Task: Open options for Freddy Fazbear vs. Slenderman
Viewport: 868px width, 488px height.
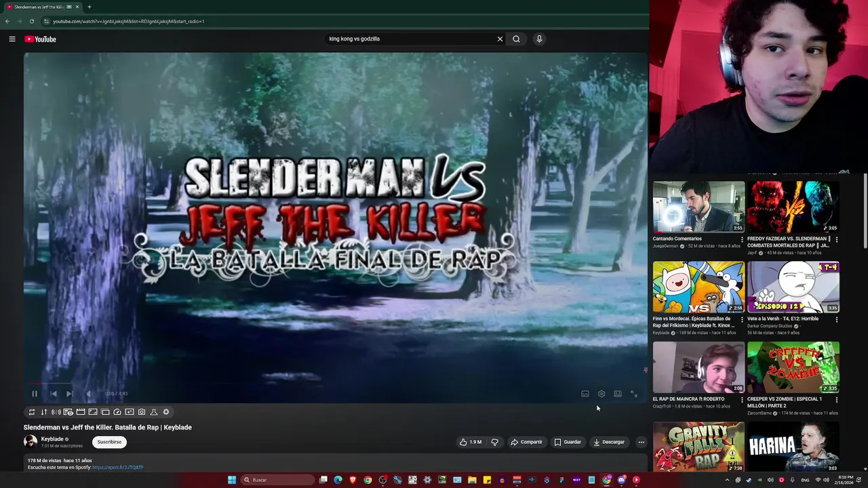Action: coord(836,239)
